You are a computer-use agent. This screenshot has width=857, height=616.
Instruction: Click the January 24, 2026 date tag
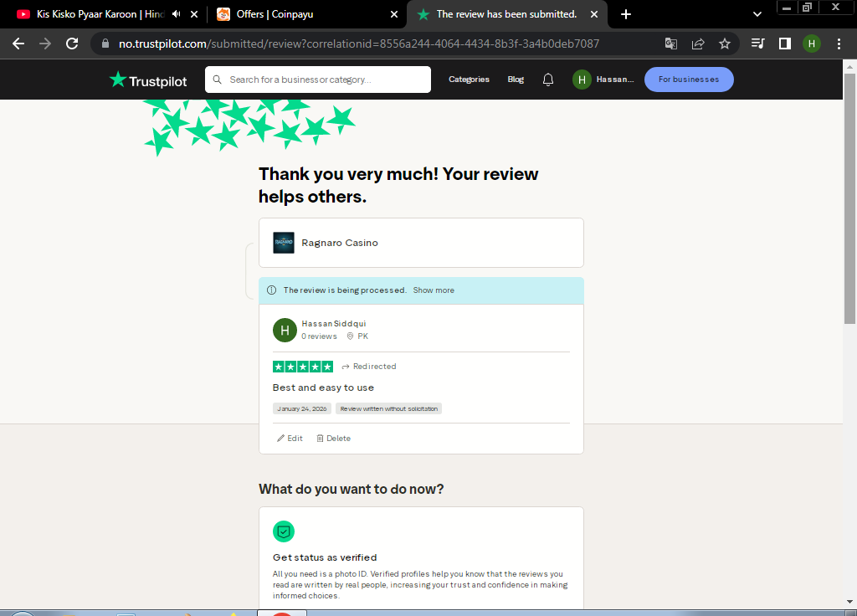(301, 408)
